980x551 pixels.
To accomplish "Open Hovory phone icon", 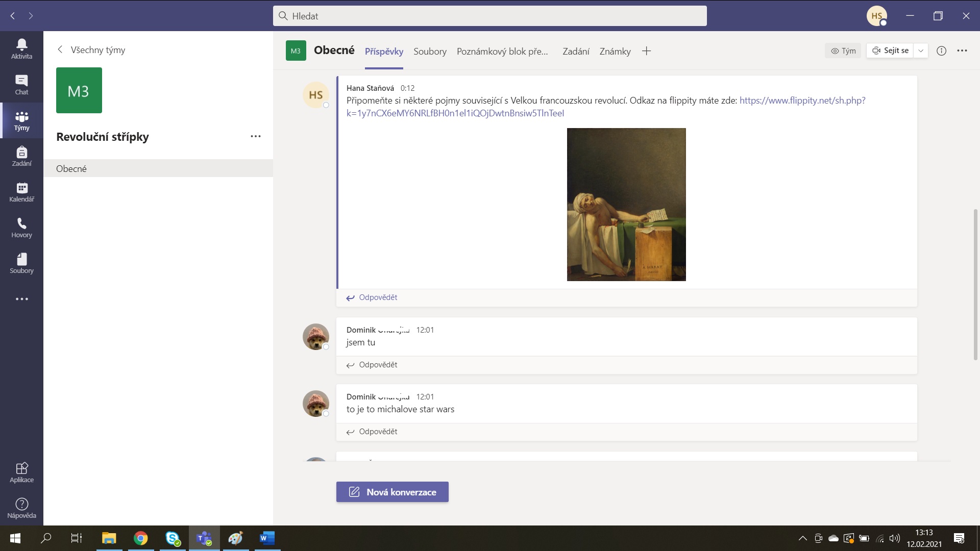I will coord(21,228).
